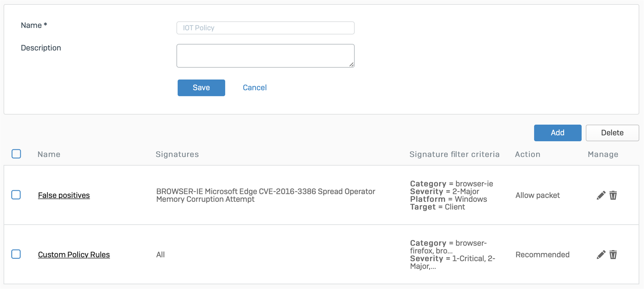Check the False positives row checkbox
This screenshot has height=289, width=644.
(x=16, y=195)
